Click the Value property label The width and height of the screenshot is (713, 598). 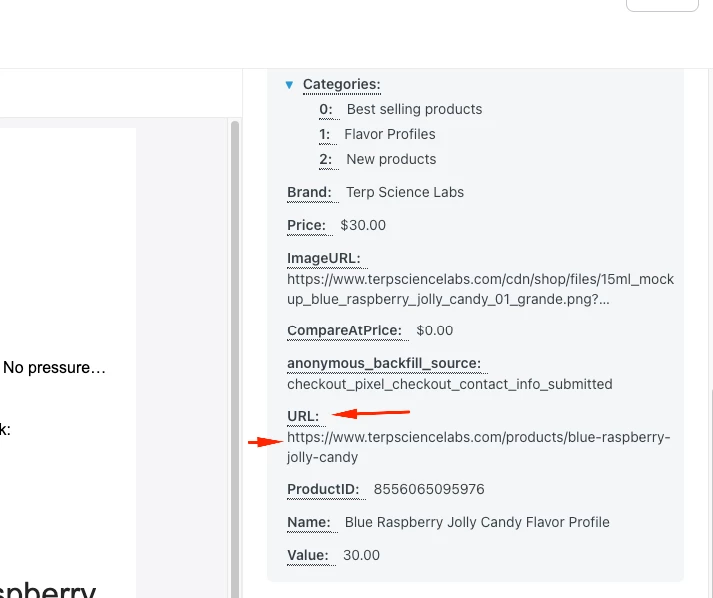307,555
